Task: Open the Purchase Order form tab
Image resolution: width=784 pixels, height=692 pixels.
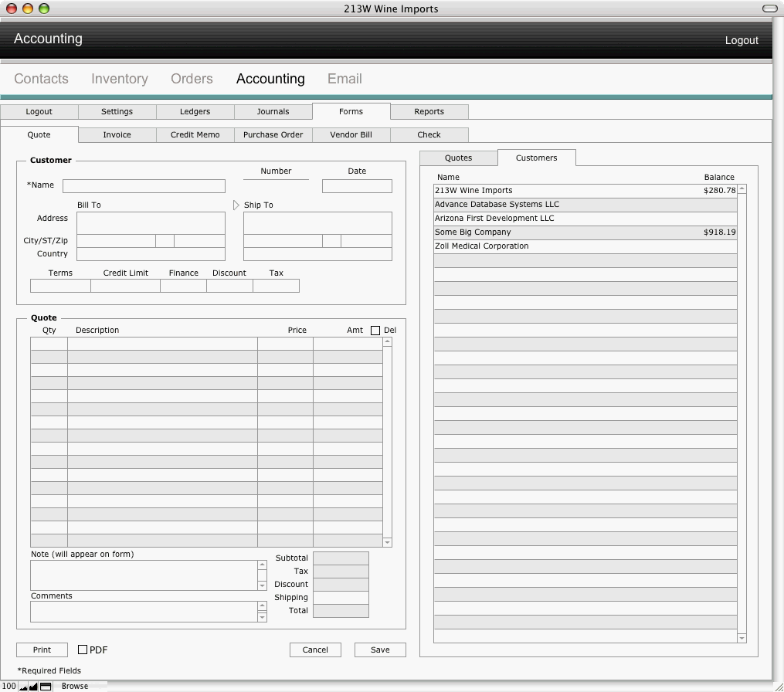Action: pyautogui.click(x=273, y=134)
